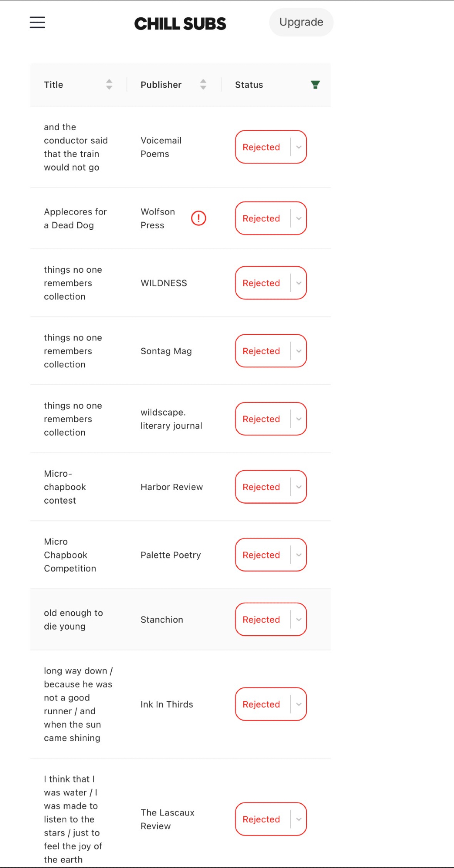
Task: Sort table by the Title header
Action: coord(54,85)
